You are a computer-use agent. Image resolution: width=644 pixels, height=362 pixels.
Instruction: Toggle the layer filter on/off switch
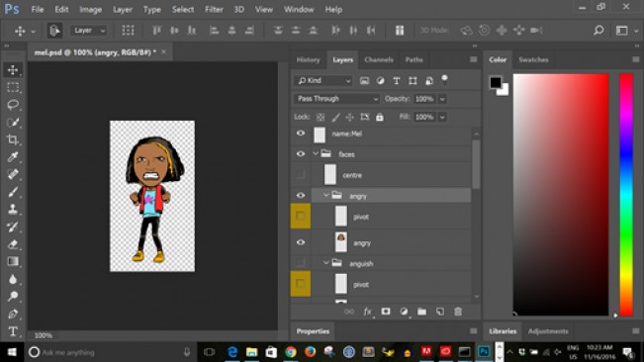pyautogui.click(x=444, y=80)
